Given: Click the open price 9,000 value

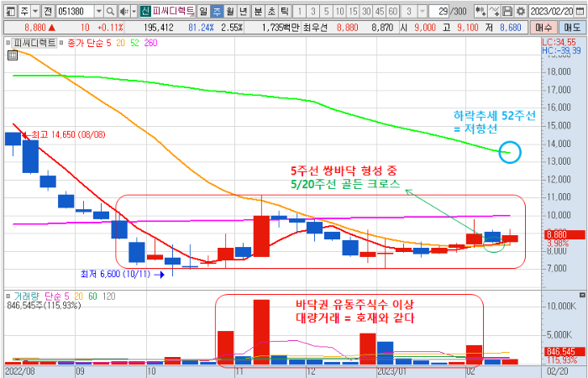Looking at the screenshot, I should (425, 28).
